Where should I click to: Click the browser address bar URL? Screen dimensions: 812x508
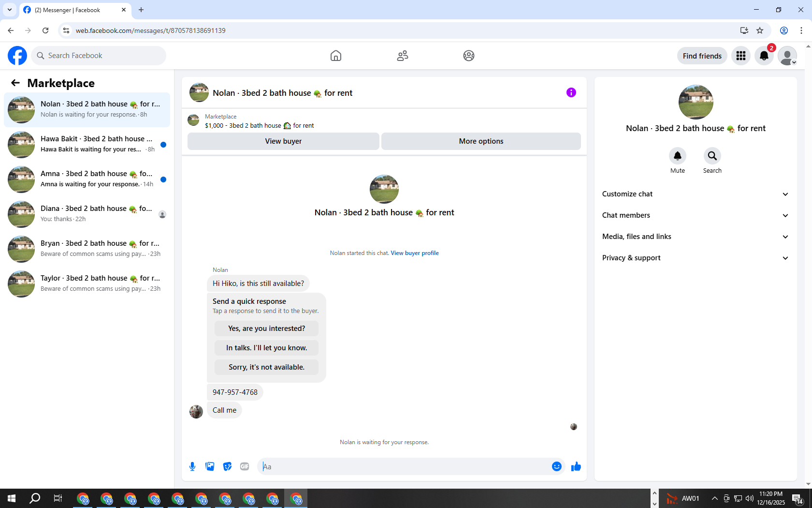pos(151,30)
